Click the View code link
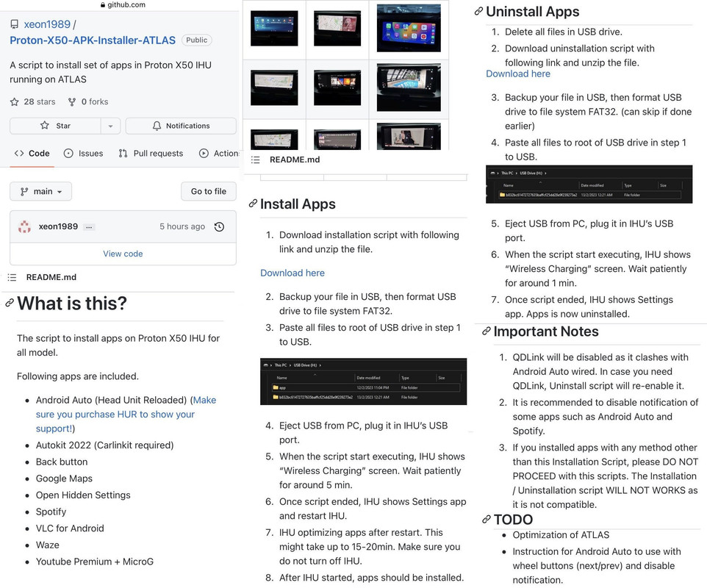The width and height of the screenshot is (707, 588). pos(123,254)
